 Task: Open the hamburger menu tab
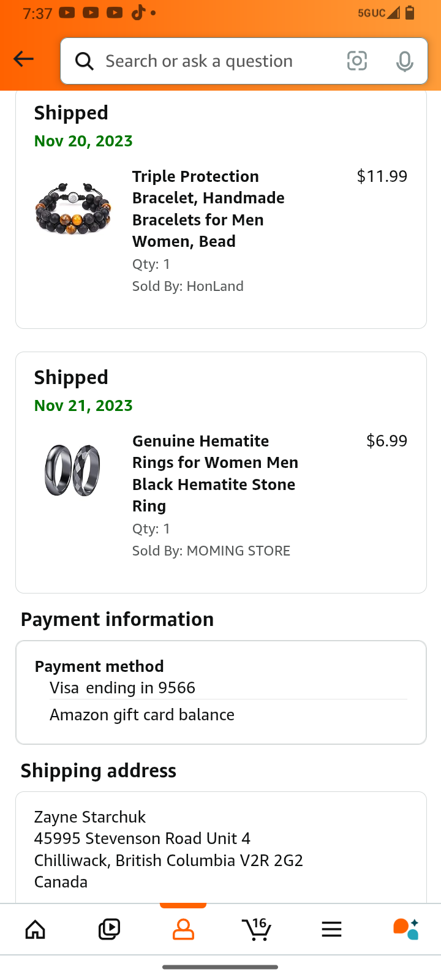pos(331,929)
